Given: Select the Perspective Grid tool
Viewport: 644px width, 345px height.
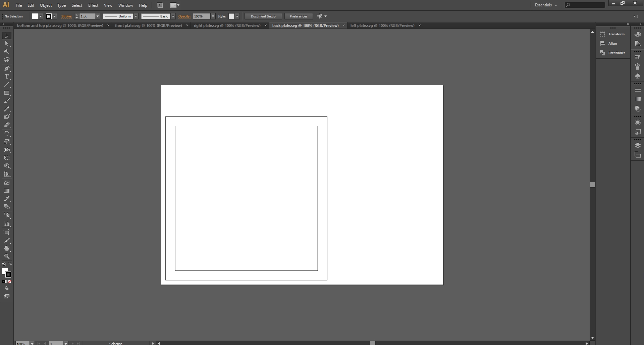Looking at the screenshot, I should click(x=7, y=174).
